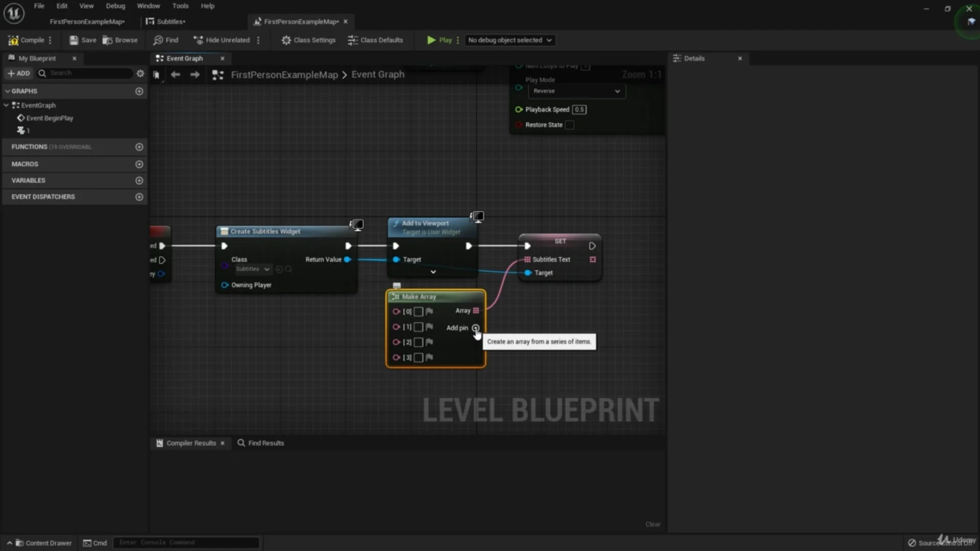Save the blueprint
This screenshot has width=980, height=551.
point(83,40)
